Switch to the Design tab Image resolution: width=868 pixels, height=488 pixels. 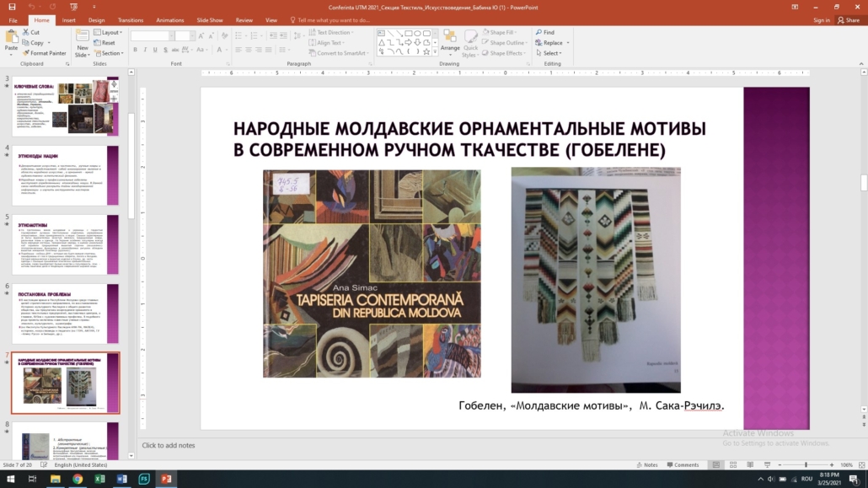(x=96, y=20)
